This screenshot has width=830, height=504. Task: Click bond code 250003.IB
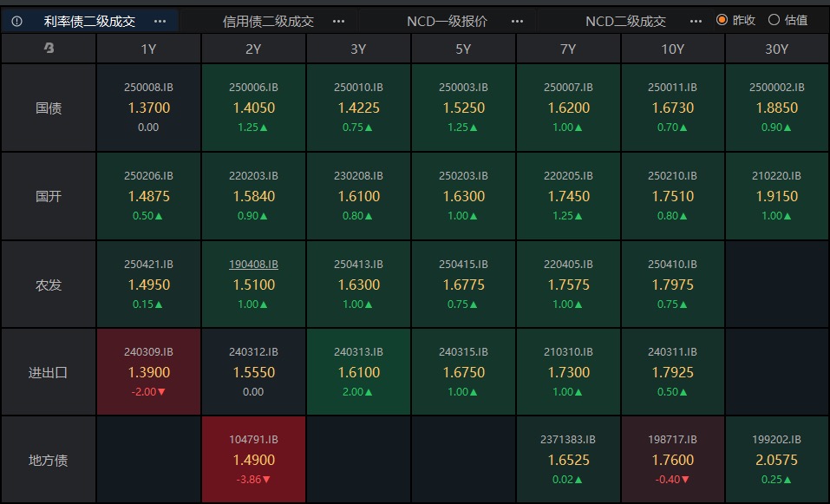(x=463, y=88)
